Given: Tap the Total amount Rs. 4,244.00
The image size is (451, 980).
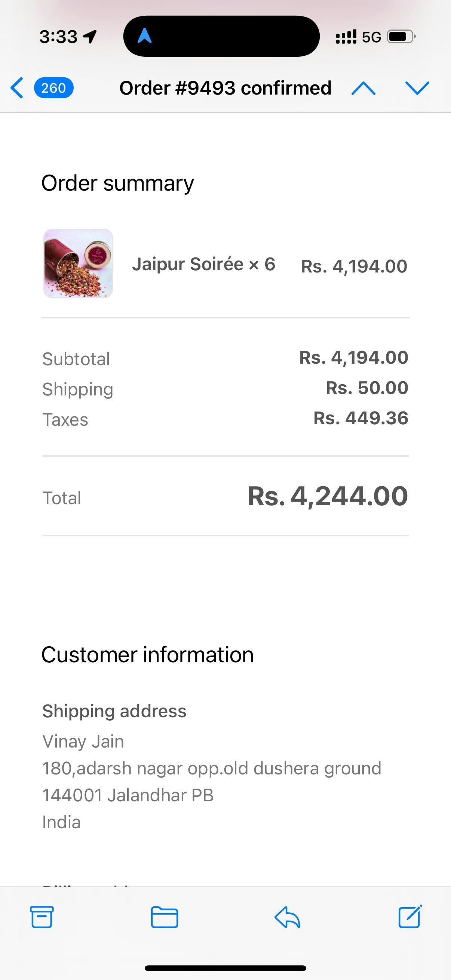Looking at the screenshot, I should pos(327,496).
